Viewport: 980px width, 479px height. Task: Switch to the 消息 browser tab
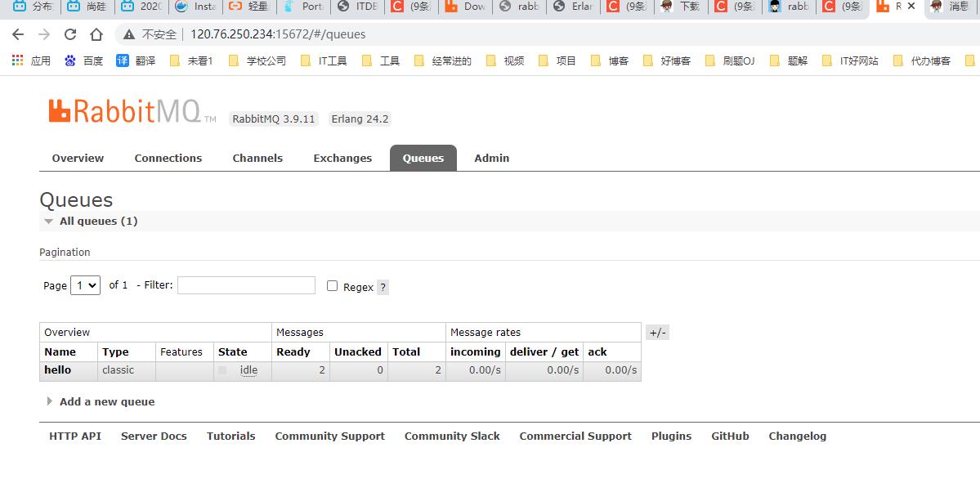pos(950,7)
